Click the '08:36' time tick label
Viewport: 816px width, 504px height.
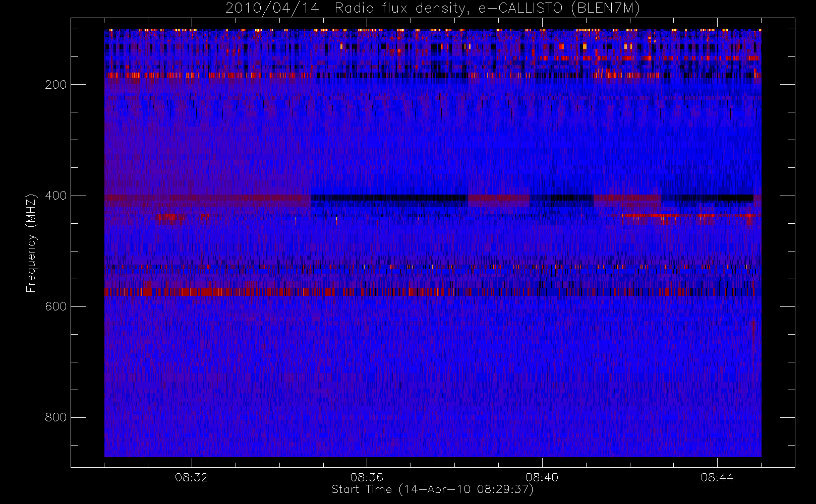pos(367,477)
